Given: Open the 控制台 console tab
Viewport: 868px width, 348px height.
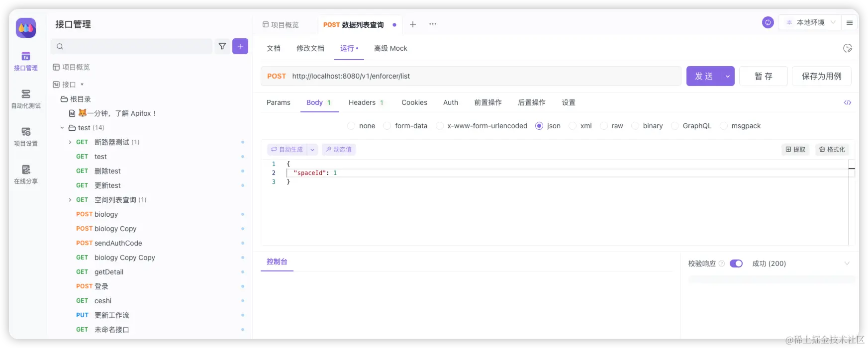Looking at the screenshot, I should tap(277, 261).
